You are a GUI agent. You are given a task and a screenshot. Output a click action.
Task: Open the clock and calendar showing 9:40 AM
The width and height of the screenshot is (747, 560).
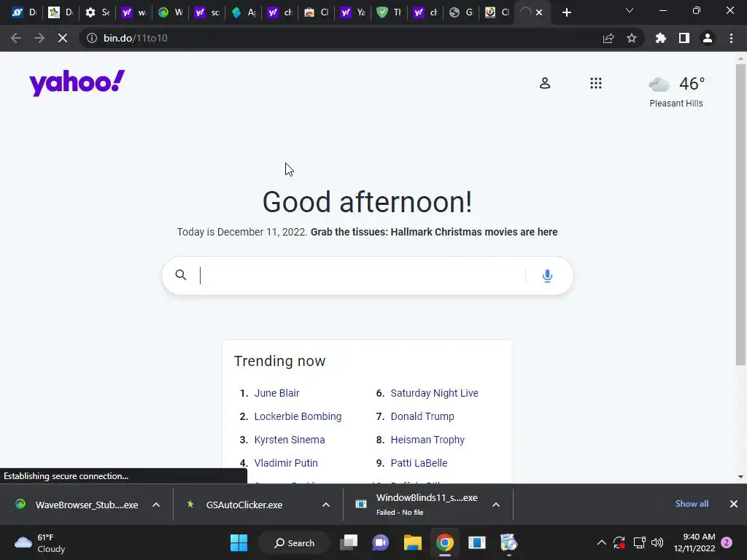click(x=694, y=542)
